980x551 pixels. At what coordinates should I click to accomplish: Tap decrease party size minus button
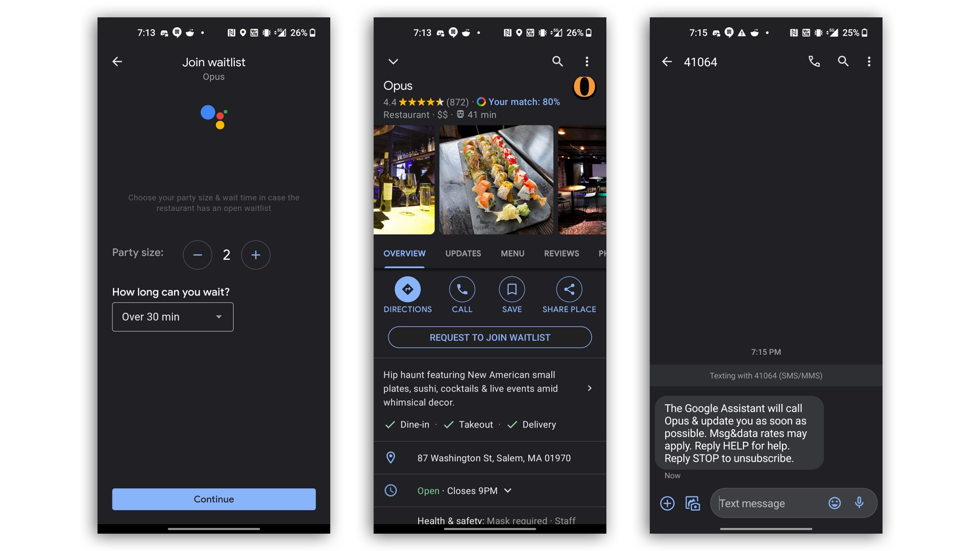(x=197, y=254)
